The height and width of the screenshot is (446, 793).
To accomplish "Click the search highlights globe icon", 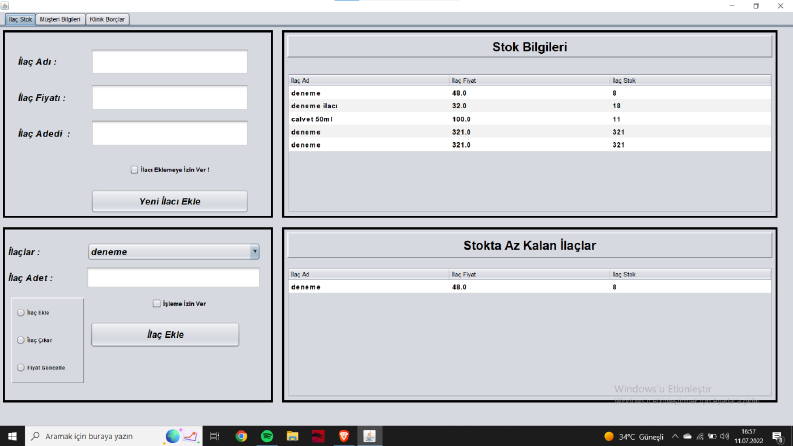I will click(172, 436).
